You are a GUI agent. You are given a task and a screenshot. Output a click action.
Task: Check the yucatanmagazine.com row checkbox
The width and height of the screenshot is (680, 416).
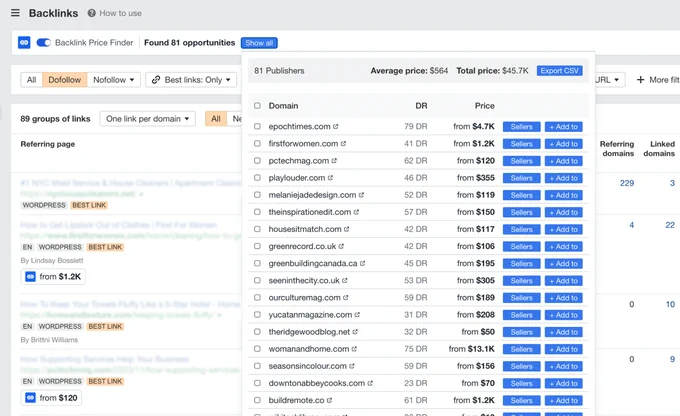257,314
